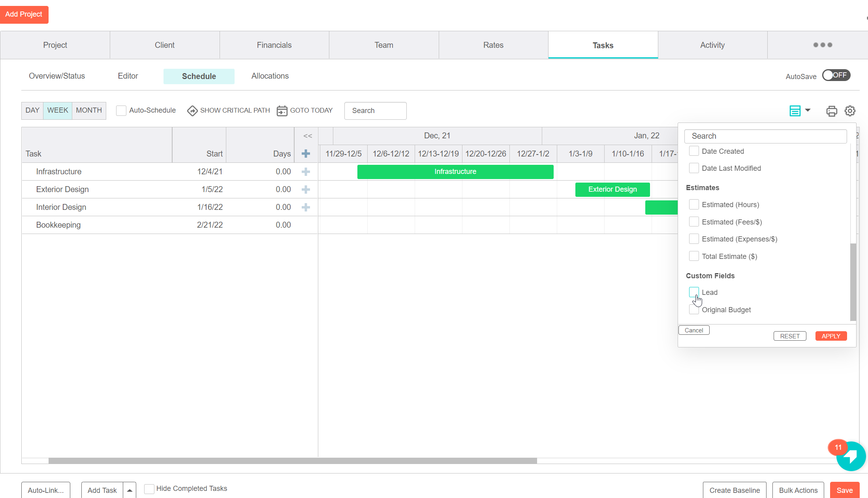Click the Add Project button icon
Viewport: 868px width, 498px height.
[24, 14]
